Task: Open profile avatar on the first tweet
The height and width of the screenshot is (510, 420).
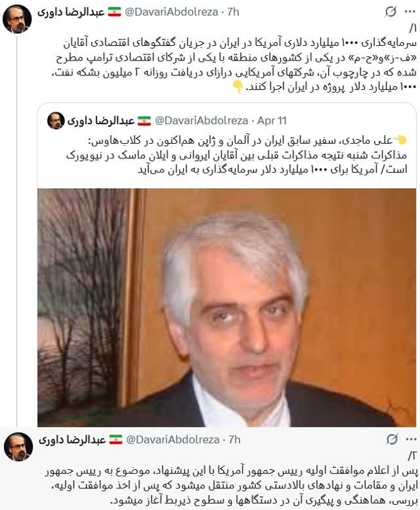Action: [17, 19]
